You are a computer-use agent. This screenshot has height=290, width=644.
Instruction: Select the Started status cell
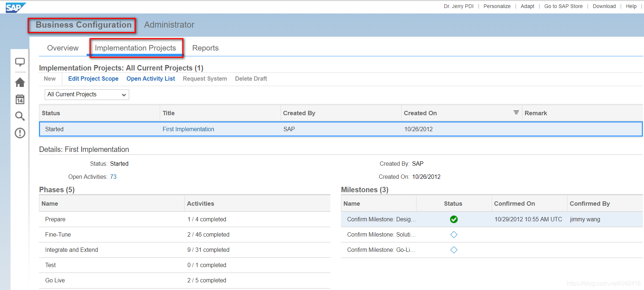[54, 129]
